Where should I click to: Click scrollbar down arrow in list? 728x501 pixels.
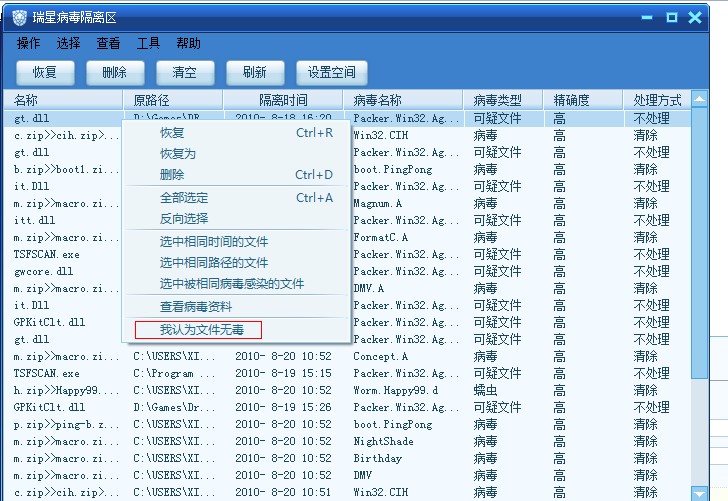(x=699, y=493)
